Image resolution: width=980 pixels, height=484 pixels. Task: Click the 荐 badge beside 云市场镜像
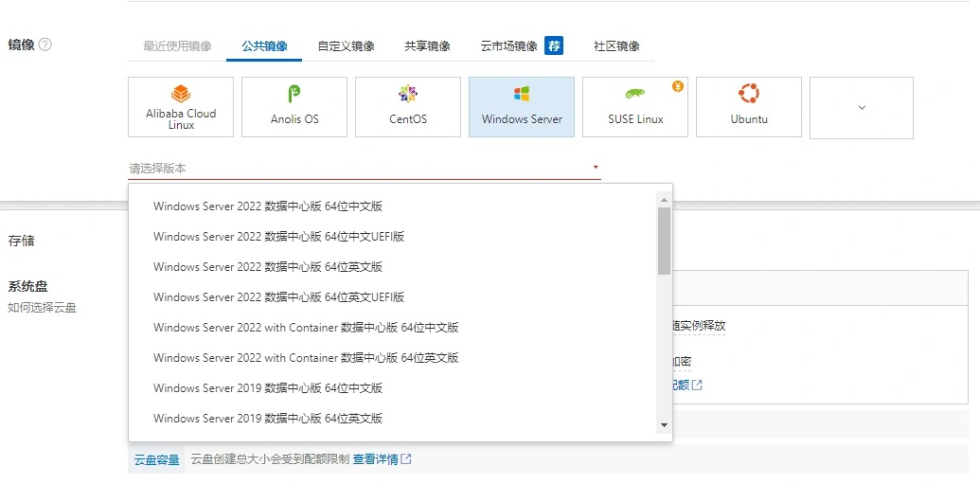click(554, 45)
